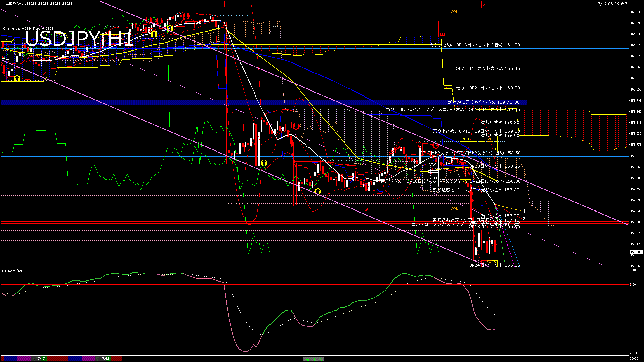
Task: Click the OP24日NYカット 156.05 label
Action: coord(494,265)
